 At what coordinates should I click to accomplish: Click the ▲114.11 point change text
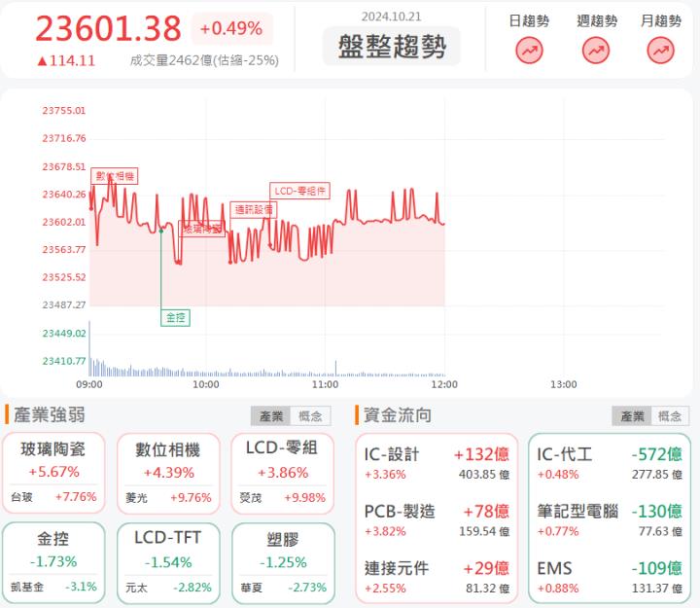point(66,60)
